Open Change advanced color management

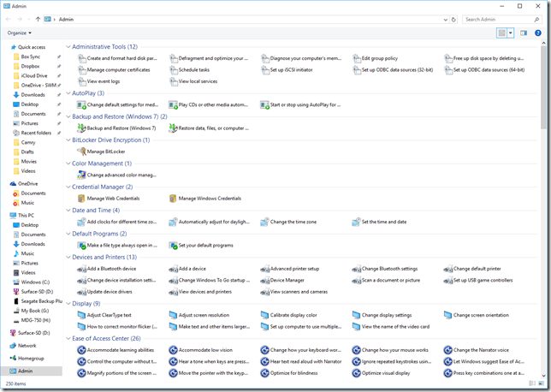coord(121,175)
